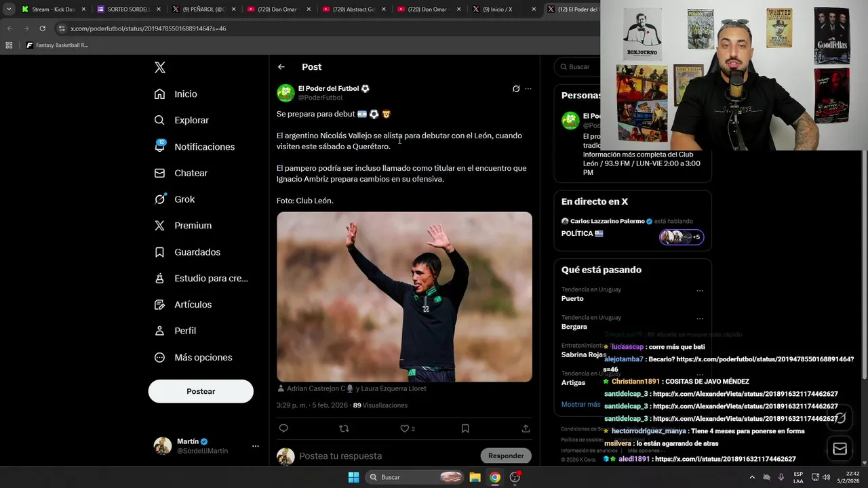868x488 pixels.
Task: Open volume control in system tray
Action: [826, 477]
